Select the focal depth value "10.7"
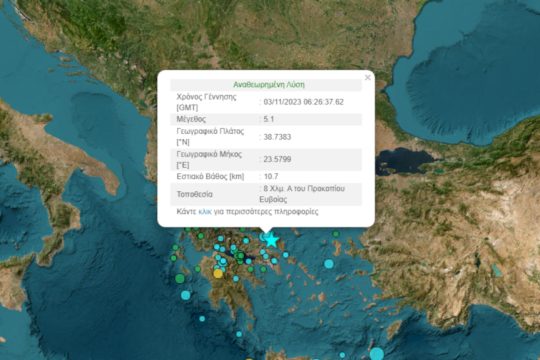This screenshot has width=540, height=360. (x=271, y=176)
